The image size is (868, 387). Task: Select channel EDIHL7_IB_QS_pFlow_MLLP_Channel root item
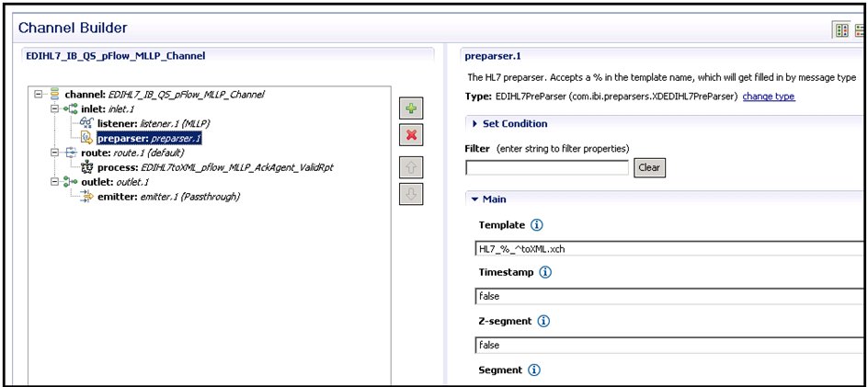click(164, 94)
